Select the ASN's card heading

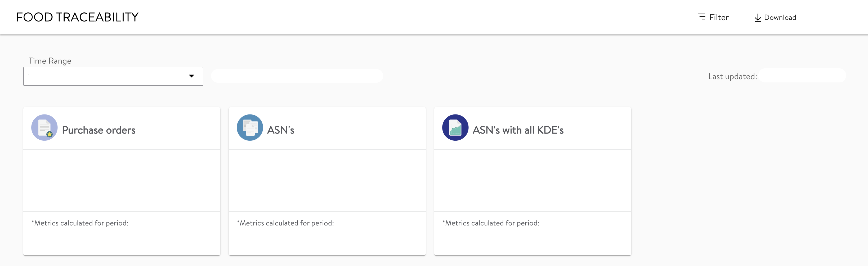click(x=281, y=130)
